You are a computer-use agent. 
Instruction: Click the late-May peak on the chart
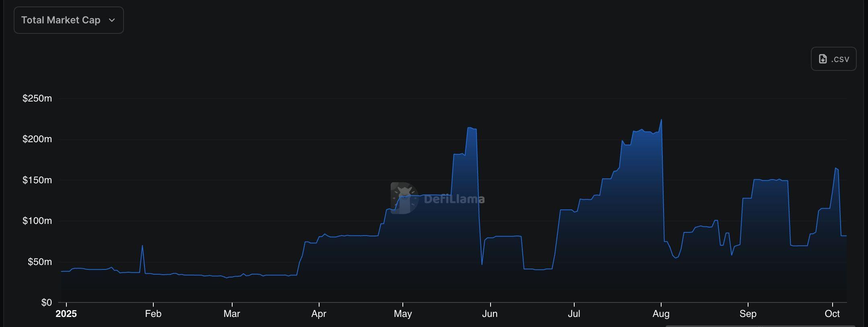(470, 128)
